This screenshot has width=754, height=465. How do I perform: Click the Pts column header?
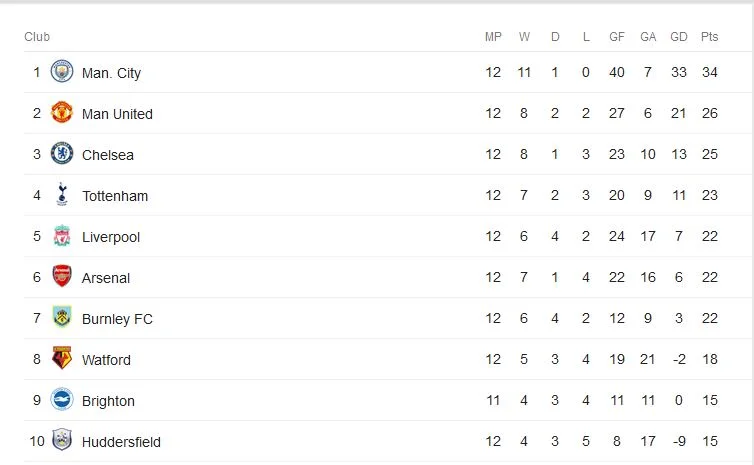pos(709,37)
